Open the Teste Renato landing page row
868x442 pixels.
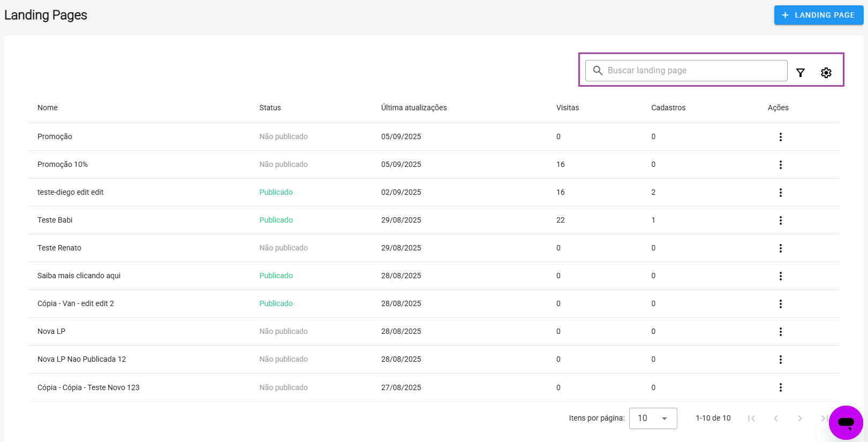tap(59, 248)
